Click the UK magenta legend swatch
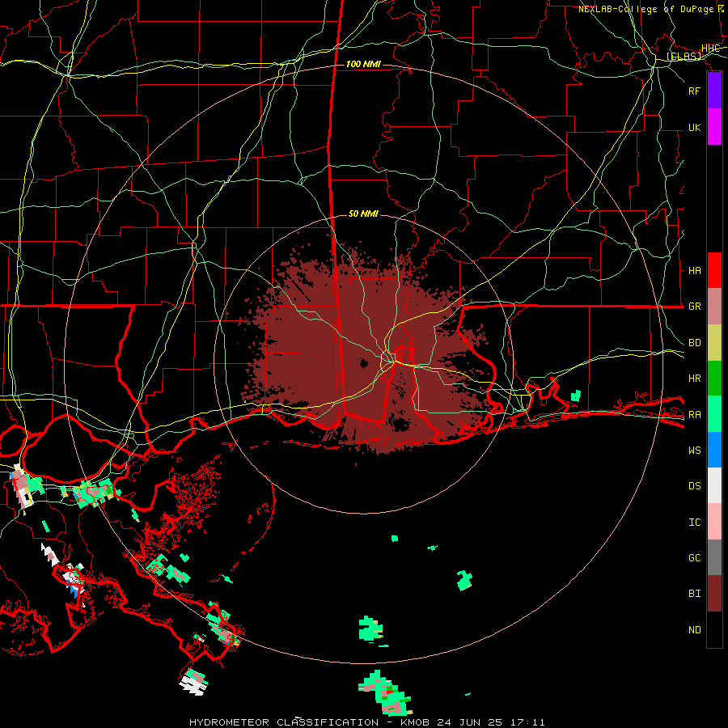The image size is (728, 728). pyautogui.click(x=714, y=127)
